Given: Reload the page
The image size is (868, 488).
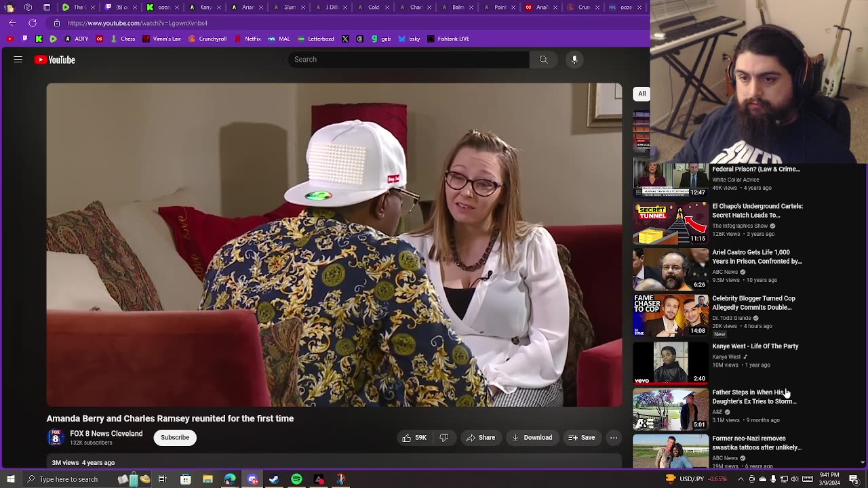Looking at the screenshot, I should [33, 23].
